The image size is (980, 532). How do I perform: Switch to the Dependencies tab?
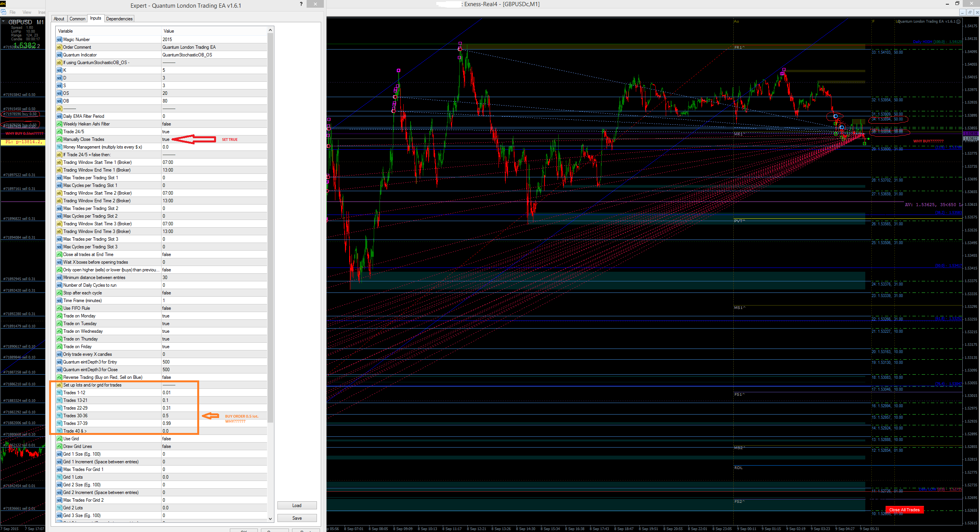(119, 19)
